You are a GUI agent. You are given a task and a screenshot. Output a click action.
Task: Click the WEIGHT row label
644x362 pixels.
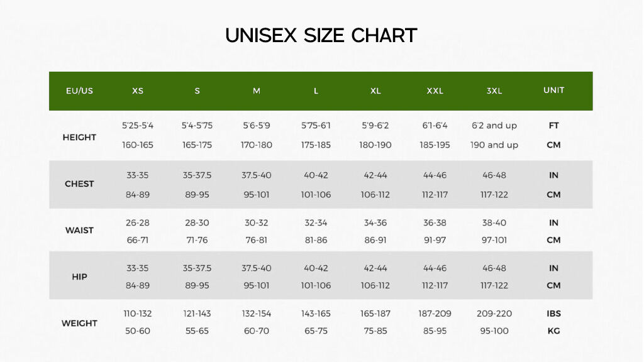click(x=79, y=323)
